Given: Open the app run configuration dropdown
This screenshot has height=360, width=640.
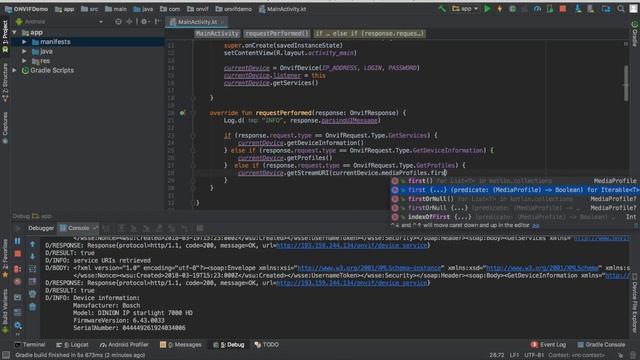Looking at the screenshot, I should [465, 9].
